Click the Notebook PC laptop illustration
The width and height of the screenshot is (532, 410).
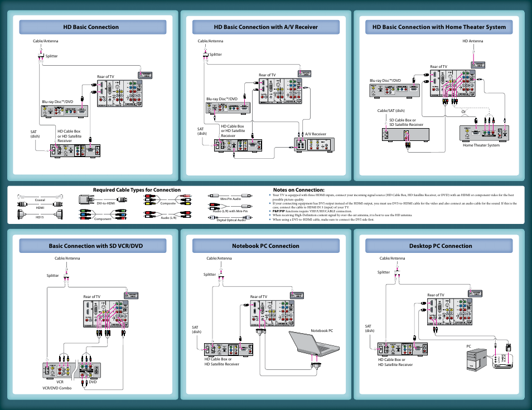314,344
